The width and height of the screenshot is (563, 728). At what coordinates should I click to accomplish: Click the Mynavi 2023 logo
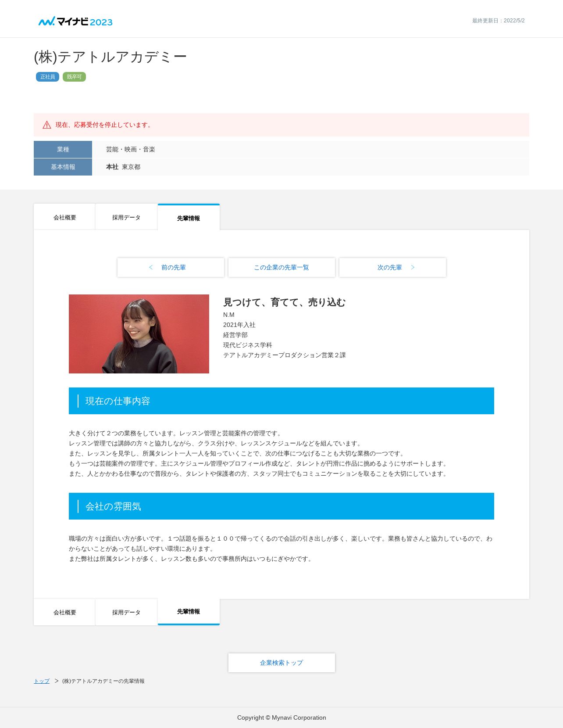pyautogui.click(x=75, y=21)
